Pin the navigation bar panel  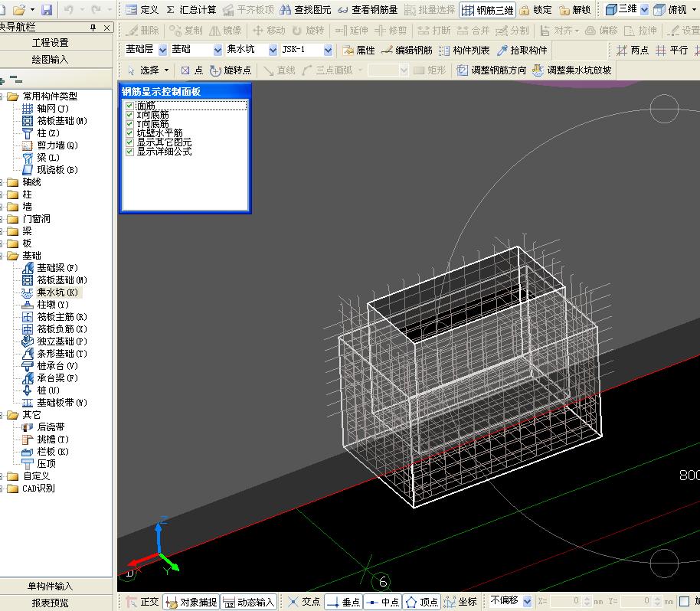click(x=93, y=28)
